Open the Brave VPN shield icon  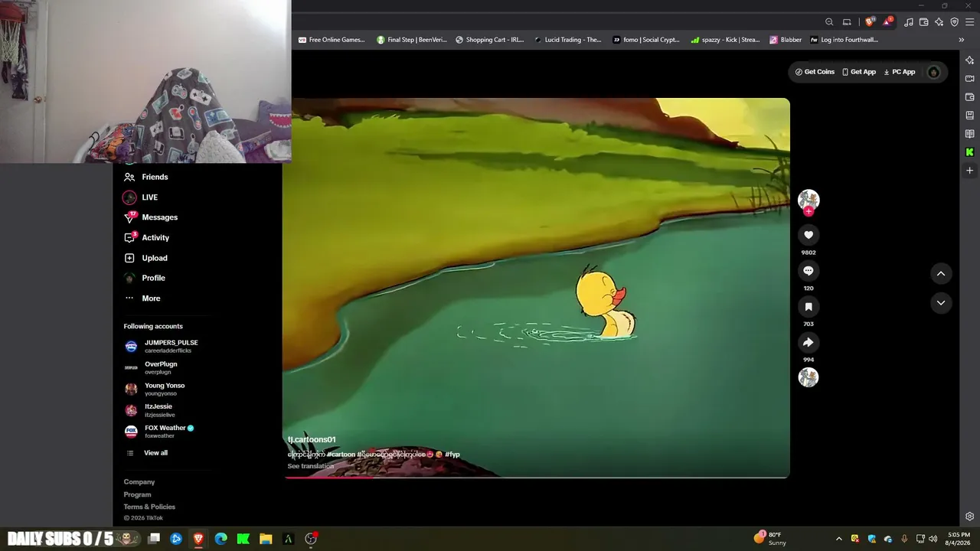point(955,22)
